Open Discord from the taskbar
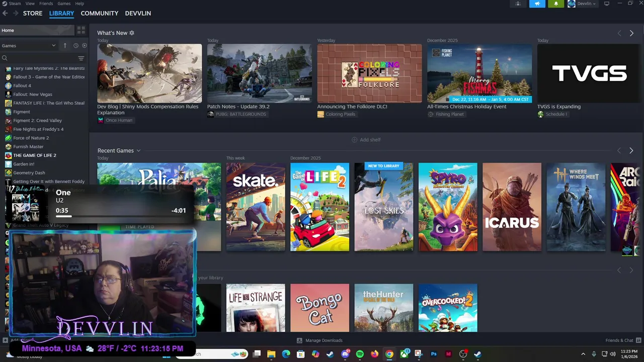 [x=345, y=354]
